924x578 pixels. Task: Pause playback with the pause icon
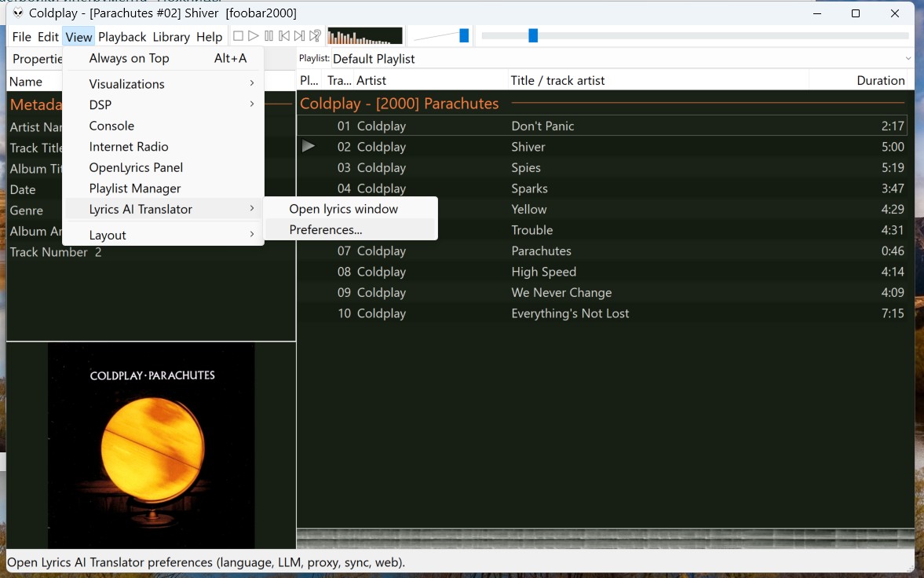[268, 36]
